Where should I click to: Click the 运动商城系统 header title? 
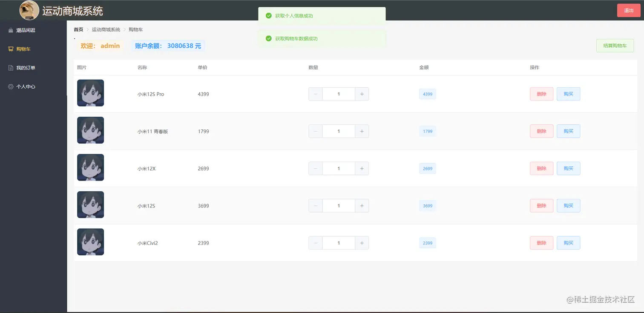coord(72,11)
